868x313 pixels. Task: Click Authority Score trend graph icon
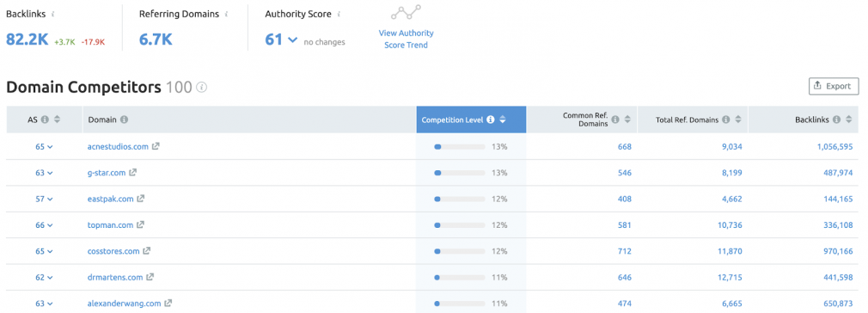coord(406,12)
